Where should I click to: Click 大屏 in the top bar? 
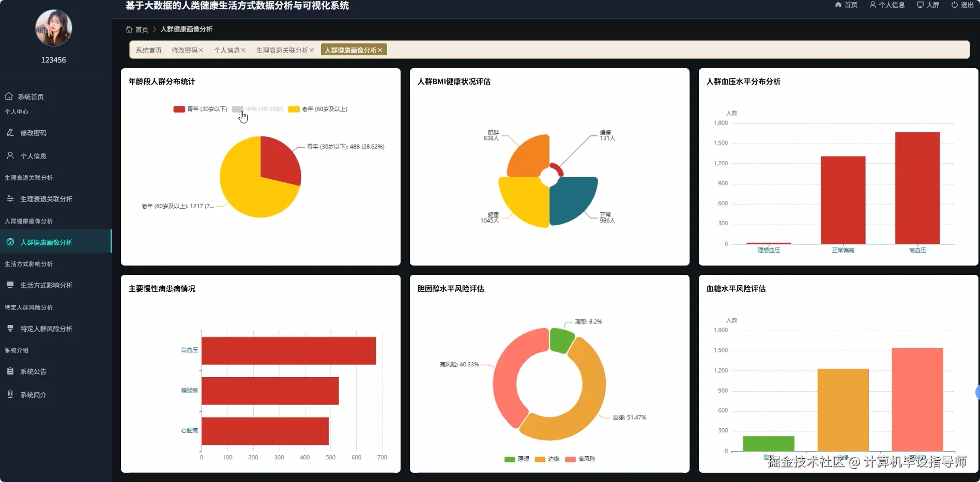pos(932,5)
